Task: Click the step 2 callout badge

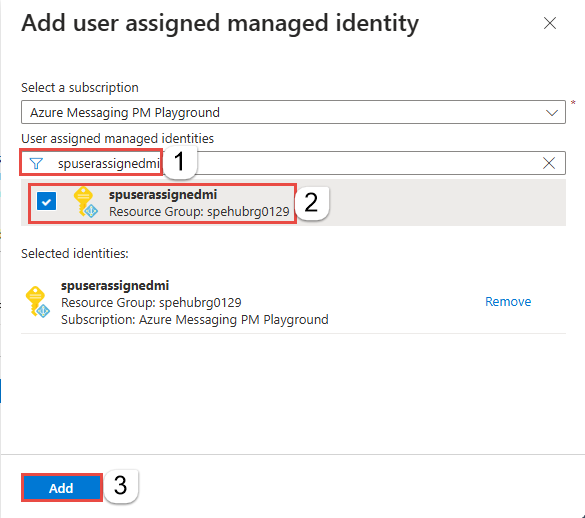Action: click(311, 203)
